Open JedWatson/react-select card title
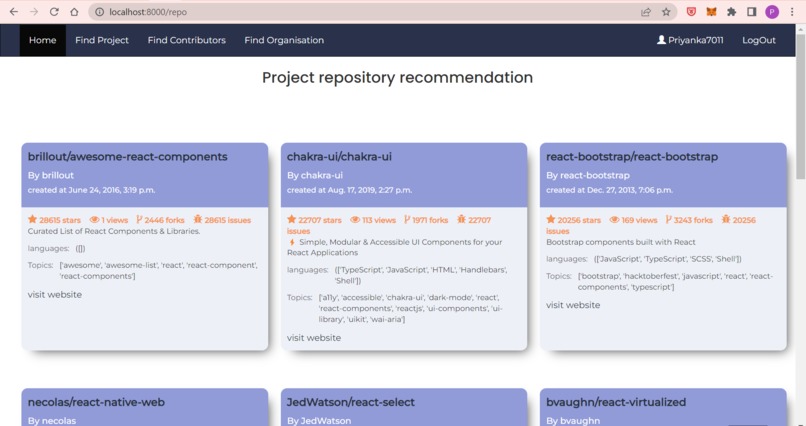806x426 pixels. pos(351,402)
